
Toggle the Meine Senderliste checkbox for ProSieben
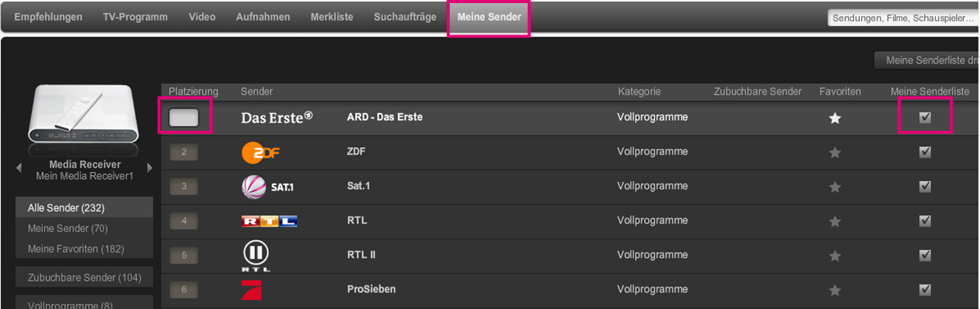coord(925,290)
